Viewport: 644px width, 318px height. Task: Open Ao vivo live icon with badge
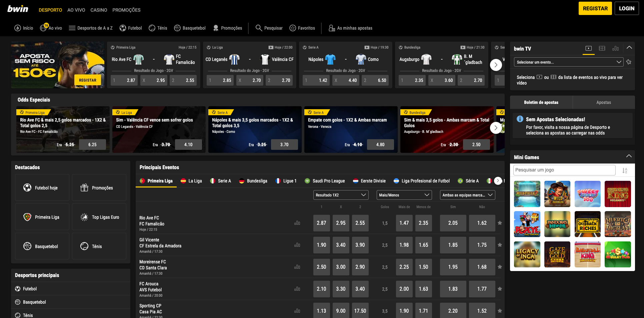[44, 27]
